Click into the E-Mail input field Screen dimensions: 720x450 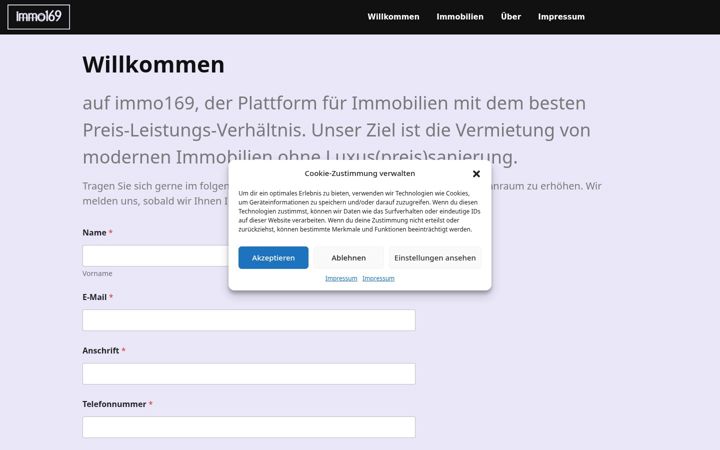pyautogui.click(x=249, y=320)
